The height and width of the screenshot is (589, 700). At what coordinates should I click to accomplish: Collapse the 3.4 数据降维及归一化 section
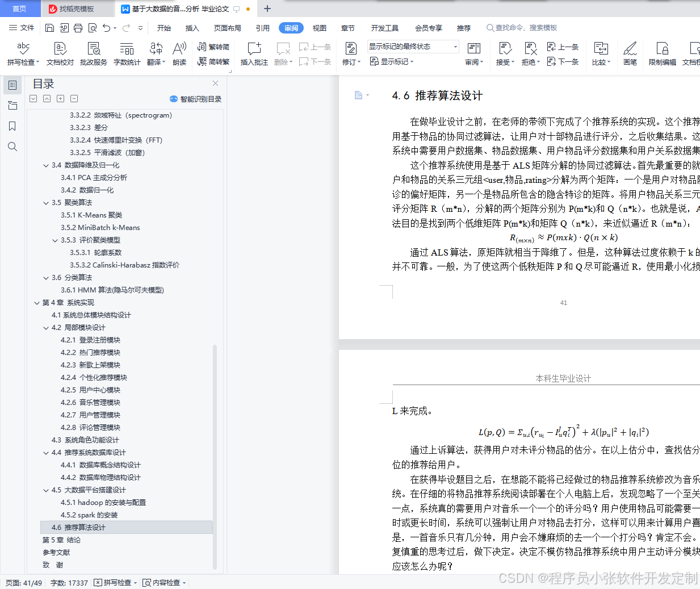coord(46,165)
